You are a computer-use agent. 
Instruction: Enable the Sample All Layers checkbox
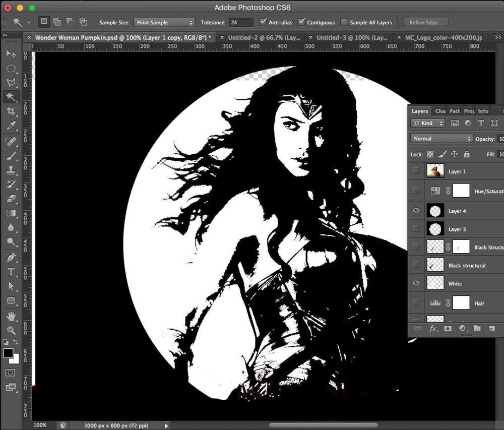coord(344,22)
